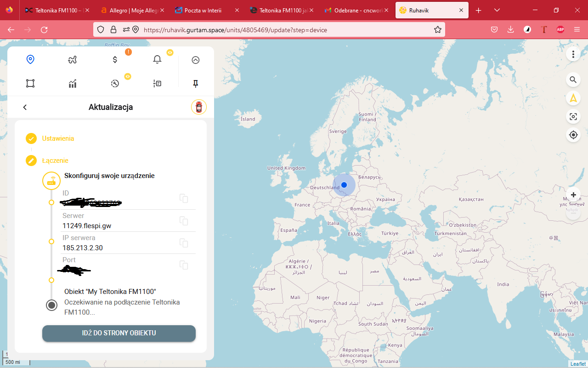Open a new browser tab
Screen dimensions: 588x368
479,10
